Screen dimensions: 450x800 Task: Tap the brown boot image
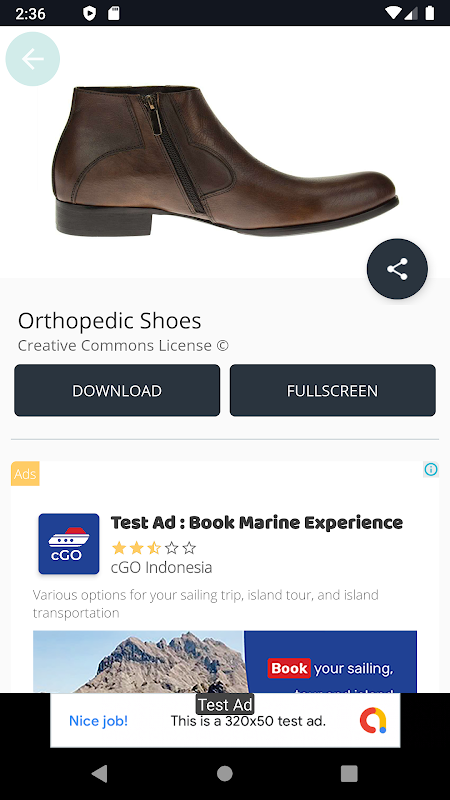[x=224, y=161]
